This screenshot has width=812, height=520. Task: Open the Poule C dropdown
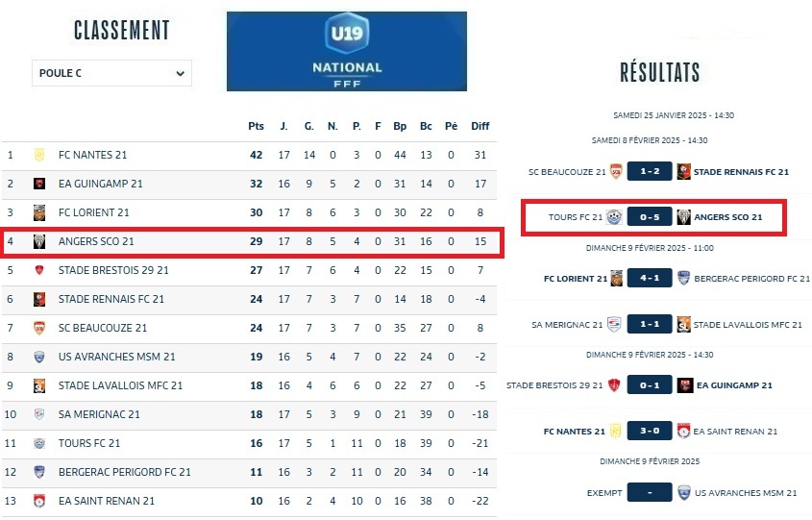(111, 73)
